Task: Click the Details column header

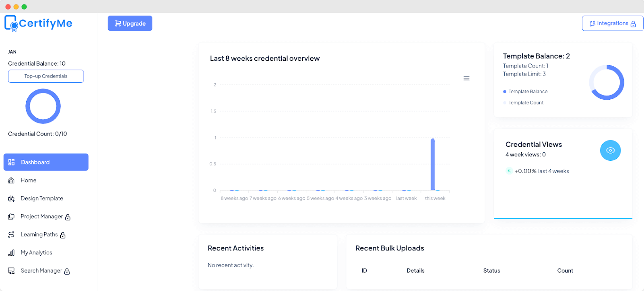Action: [415, 271]
